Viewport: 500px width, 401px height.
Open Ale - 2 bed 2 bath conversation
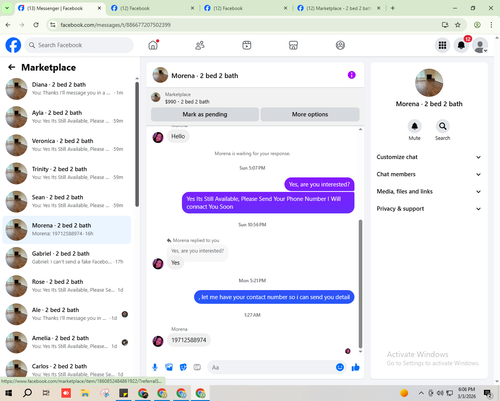67,314
